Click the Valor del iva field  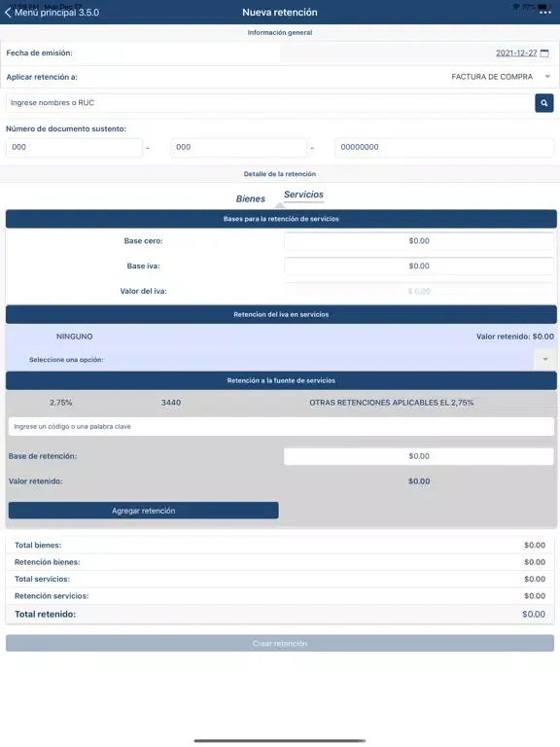tap(419, 291)
